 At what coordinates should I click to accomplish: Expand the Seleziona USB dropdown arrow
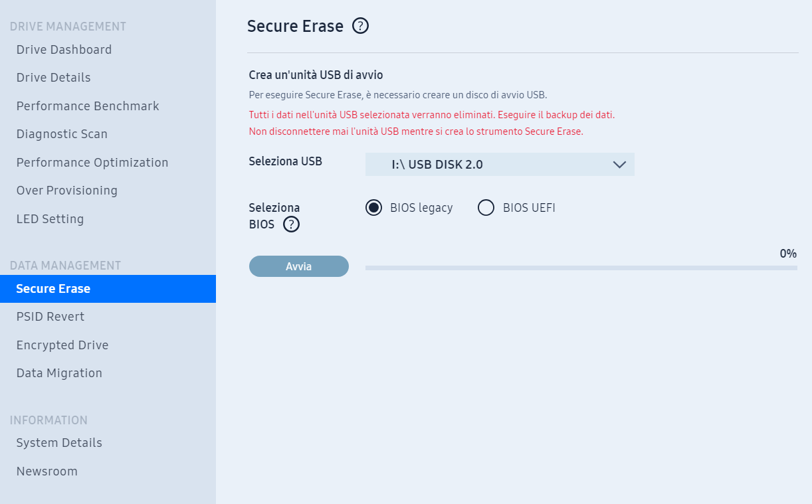click(619, 165)
